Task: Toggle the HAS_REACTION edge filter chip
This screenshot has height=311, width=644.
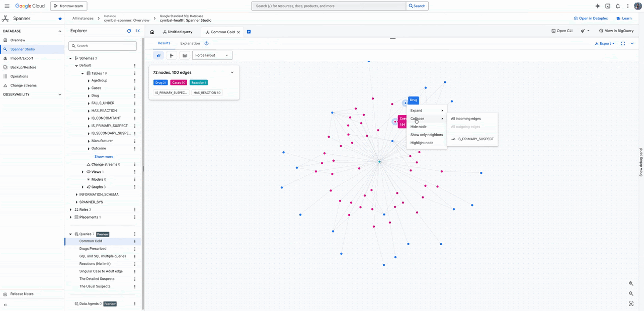Action: (207, 92)
